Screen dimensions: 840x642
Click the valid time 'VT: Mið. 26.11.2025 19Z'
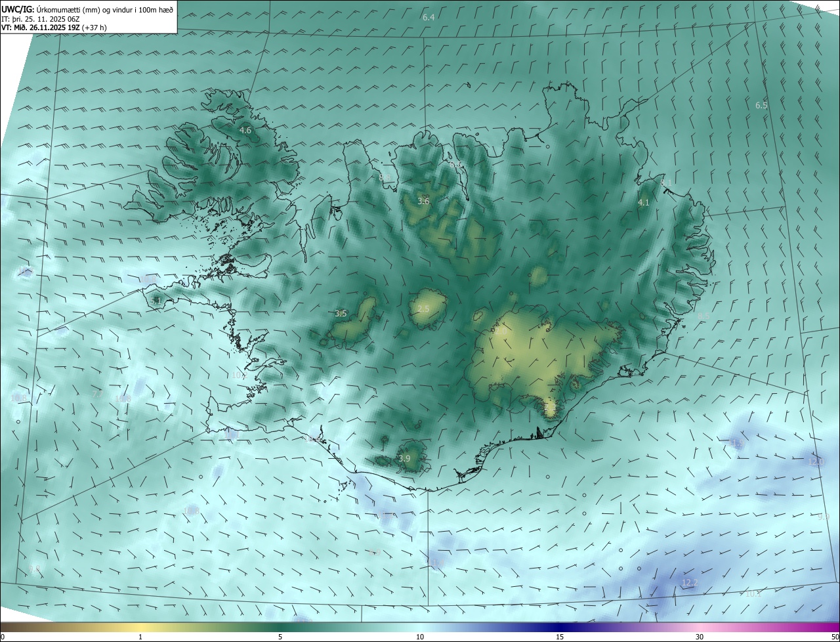[x=41, y=28]
